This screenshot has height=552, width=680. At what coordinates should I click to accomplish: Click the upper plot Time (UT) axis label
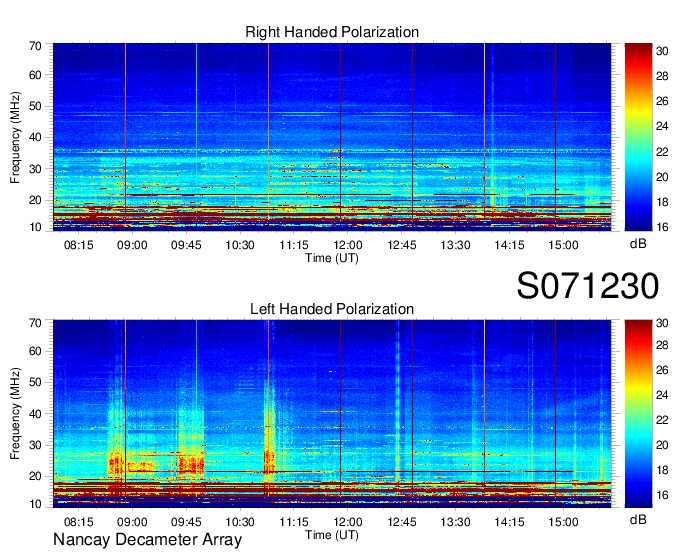(x=332, y=258)
